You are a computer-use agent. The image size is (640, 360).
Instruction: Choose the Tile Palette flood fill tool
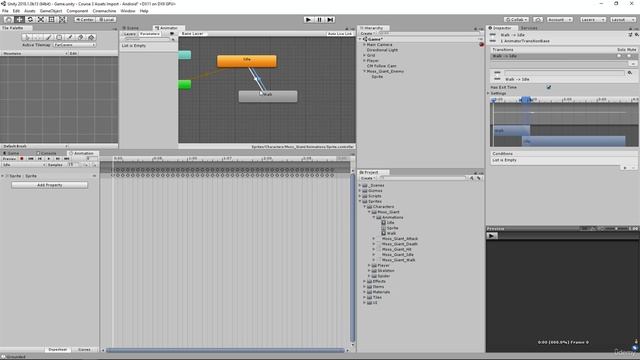coord(91,37)
